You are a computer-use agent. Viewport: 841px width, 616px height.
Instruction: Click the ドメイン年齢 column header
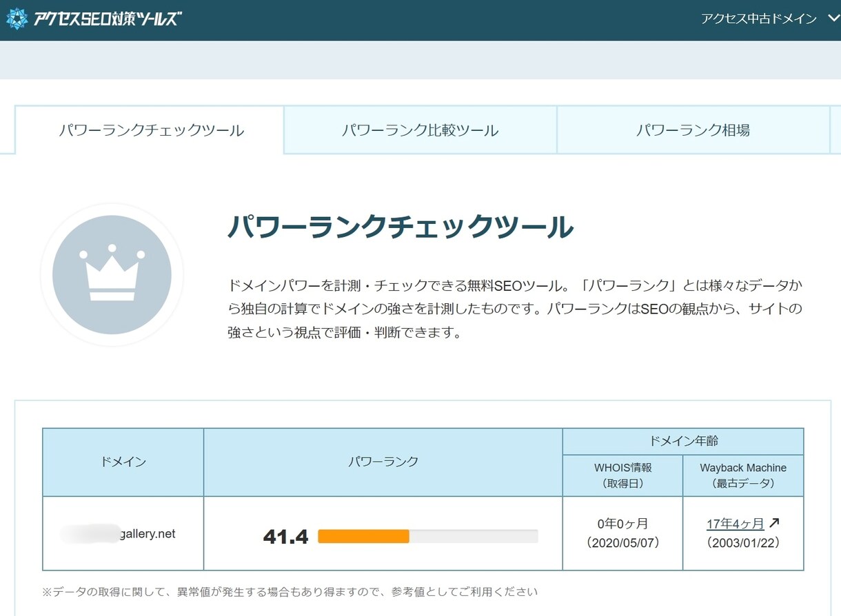point(684,442)
